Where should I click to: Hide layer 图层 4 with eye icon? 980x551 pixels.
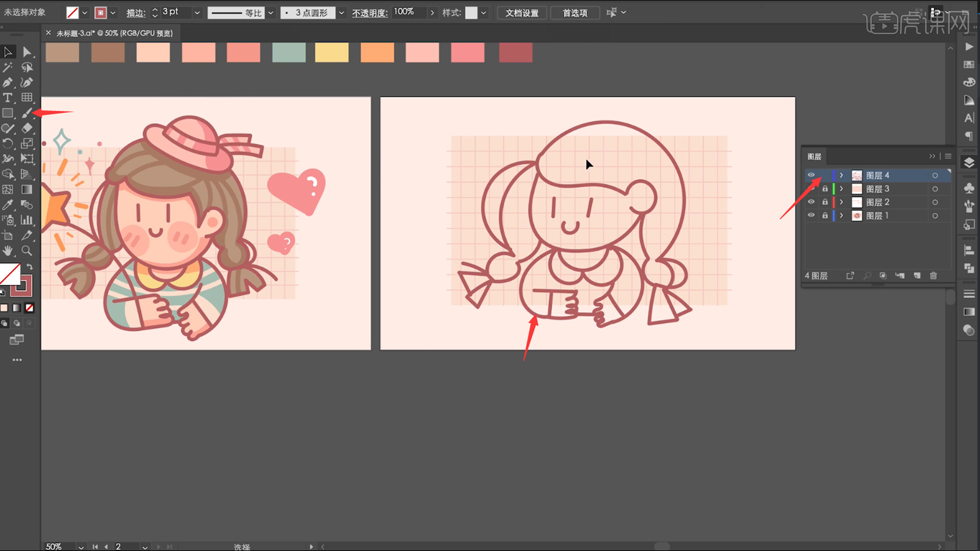(811, 175)
